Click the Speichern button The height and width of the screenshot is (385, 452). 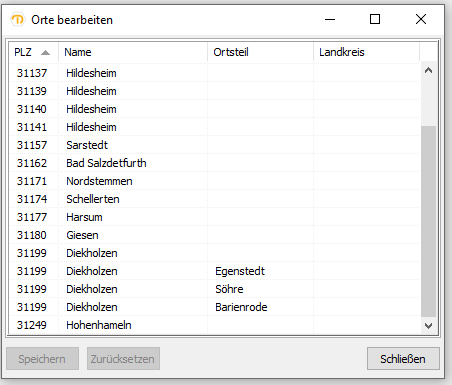pos(42,359)
